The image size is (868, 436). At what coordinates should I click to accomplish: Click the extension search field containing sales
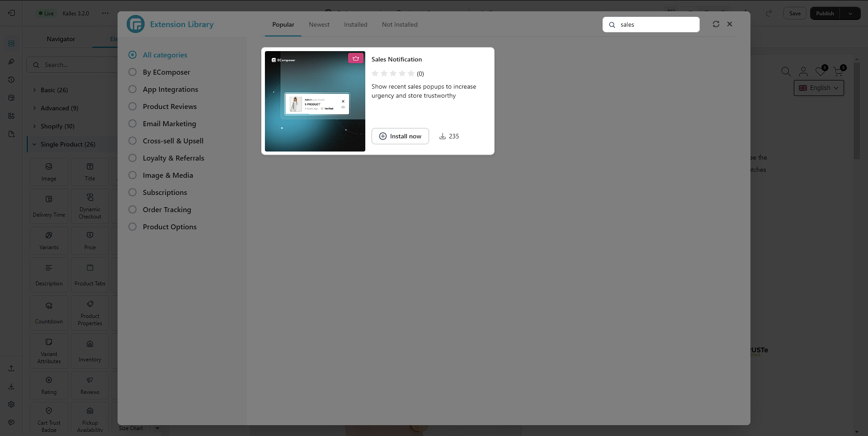(x=651, y=24)
